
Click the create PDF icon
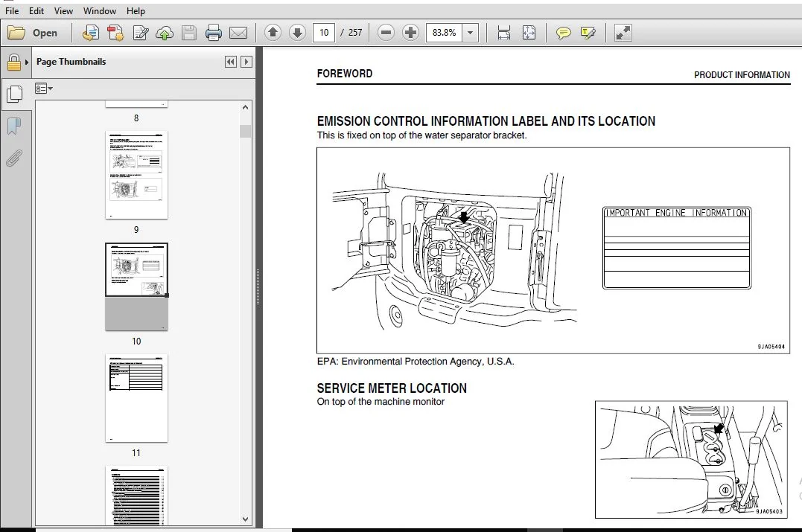tap(115, 33)
